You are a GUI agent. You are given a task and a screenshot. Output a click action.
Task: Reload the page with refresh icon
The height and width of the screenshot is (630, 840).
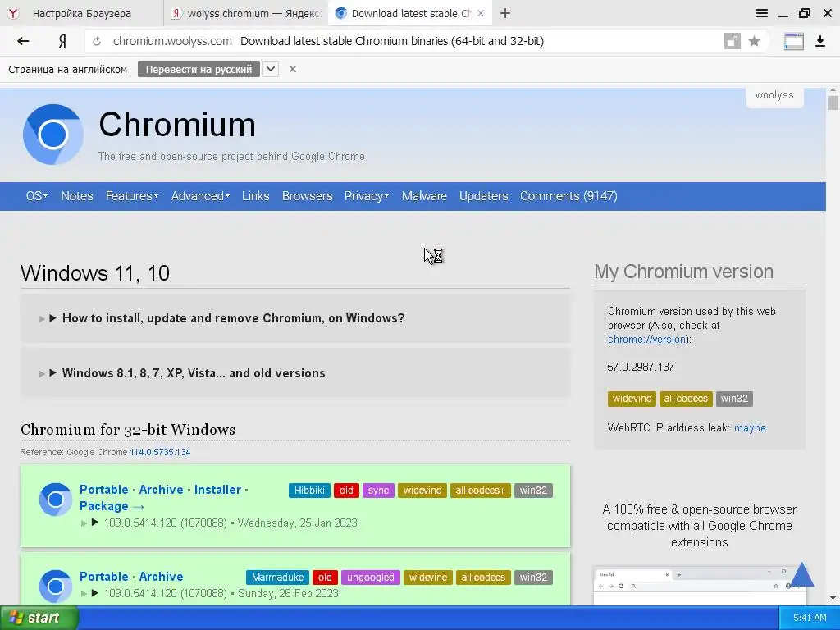pos(97,41)
